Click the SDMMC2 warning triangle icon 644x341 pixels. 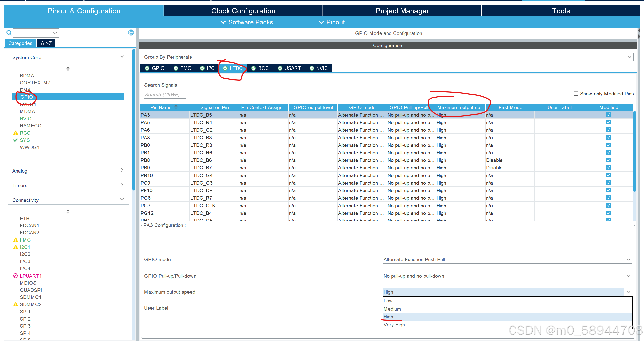pos(15,304)
